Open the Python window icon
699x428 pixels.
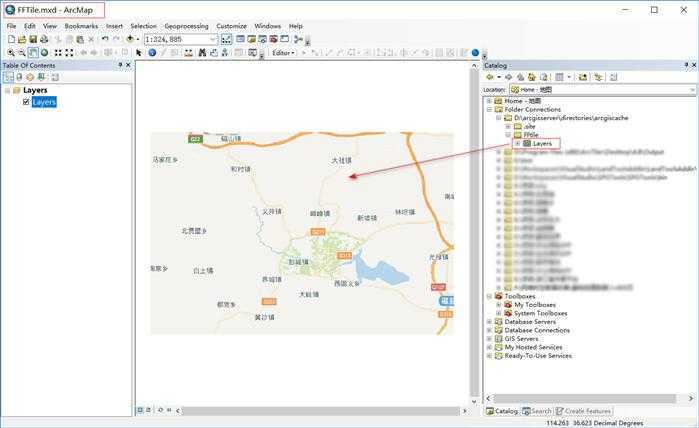tap(284, 40)
